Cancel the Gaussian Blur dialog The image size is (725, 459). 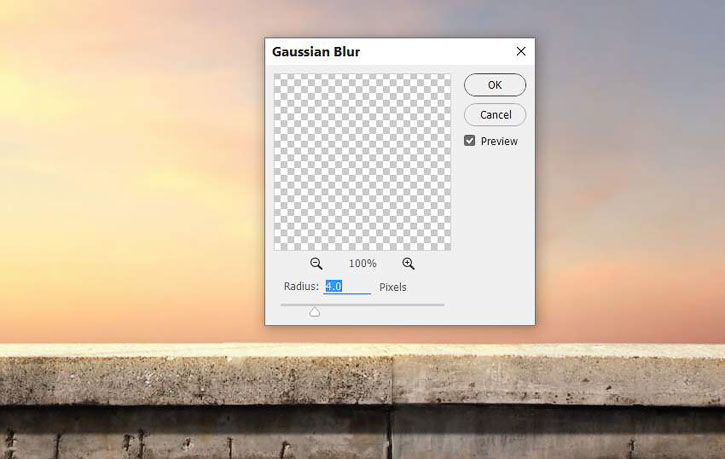[495, 115]
